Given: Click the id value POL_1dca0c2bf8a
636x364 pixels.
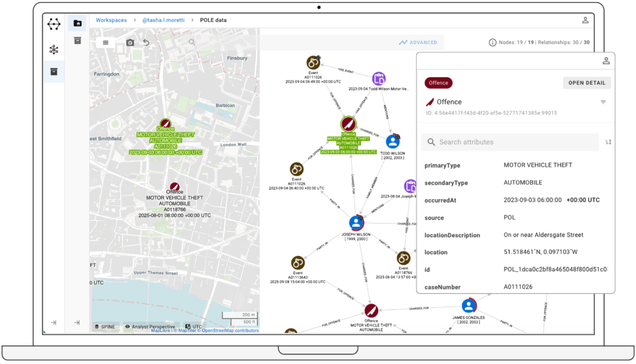Looking at the screenshot, I should 555,270.
